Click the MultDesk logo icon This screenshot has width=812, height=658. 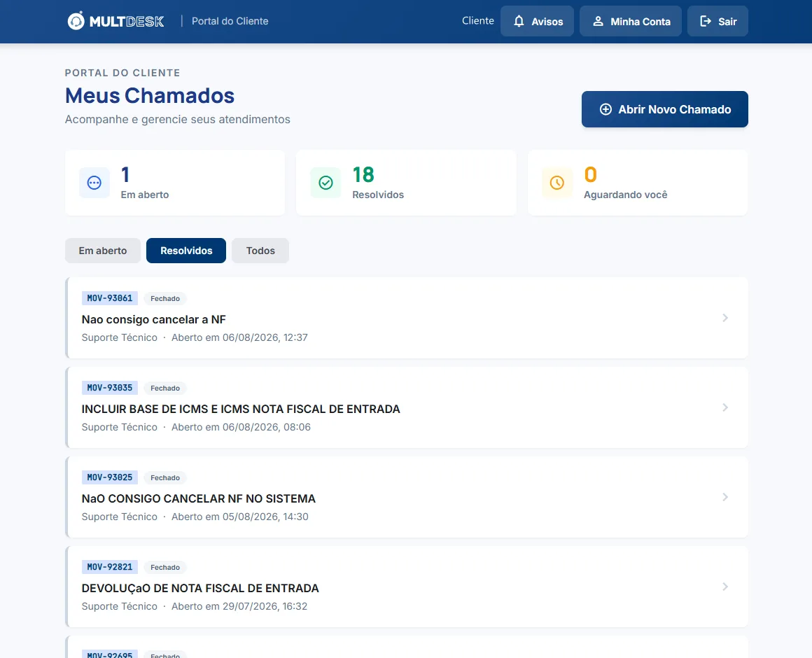(x=76, y=21)
